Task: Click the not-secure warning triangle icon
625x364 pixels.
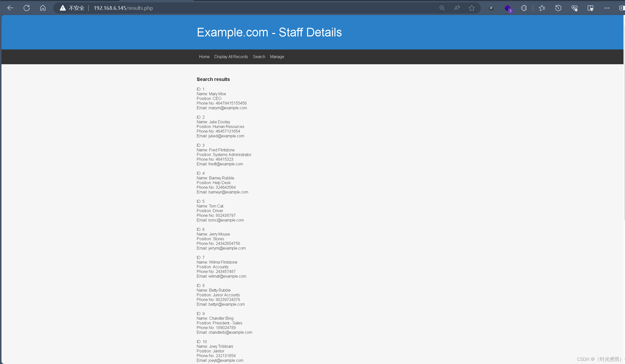Action: 63,8
